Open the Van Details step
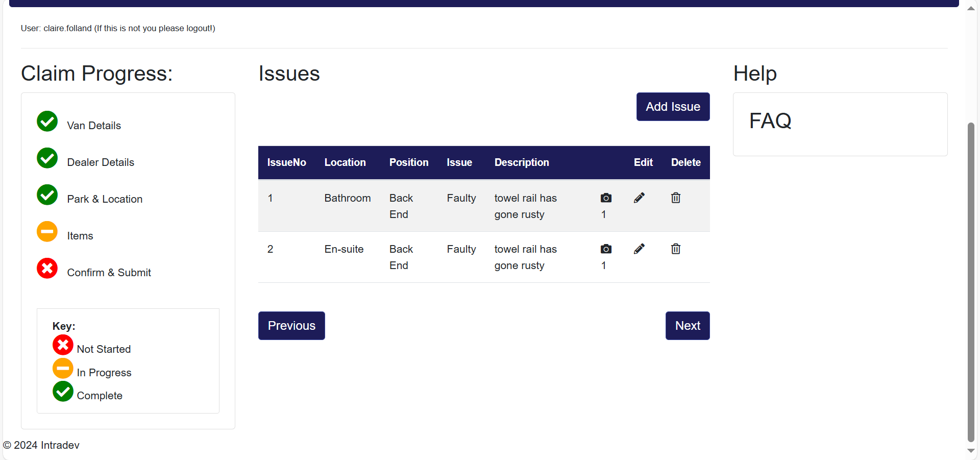 94,126
